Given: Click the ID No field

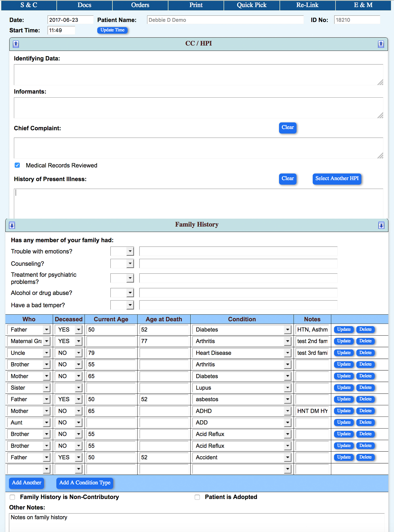Looking at the screenshot, I should click(x=357, y=20).
